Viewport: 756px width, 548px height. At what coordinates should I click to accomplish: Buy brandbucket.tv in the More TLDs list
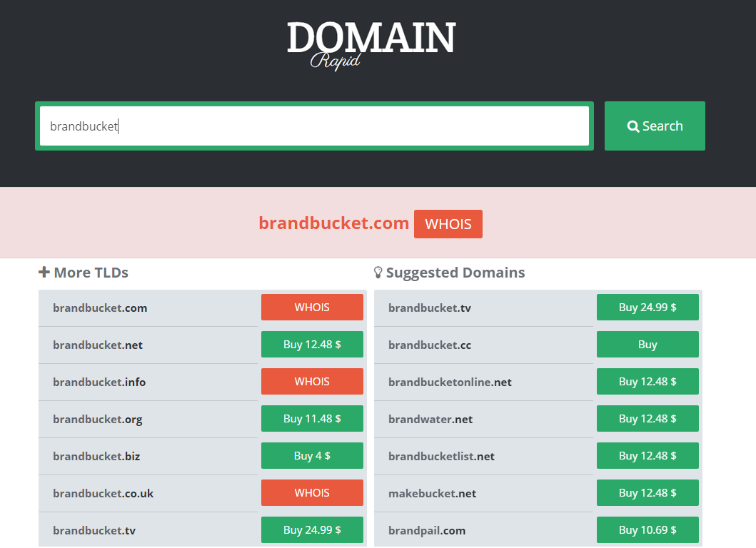point(312,529)
